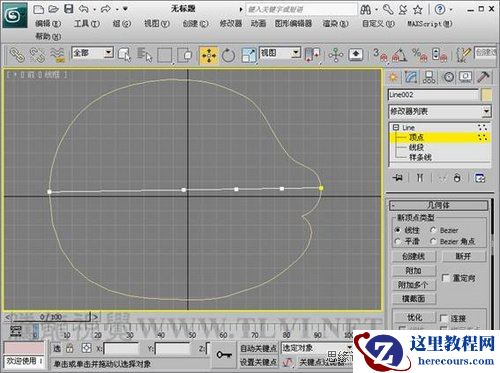
Task: Click the Rectangular Selection Region tool
Action: (x=165, y=55)
